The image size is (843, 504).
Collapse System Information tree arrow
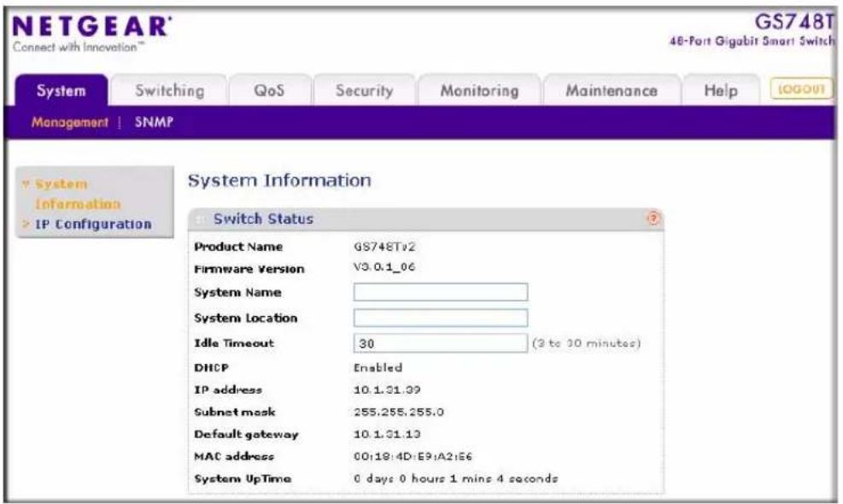[26, 185]
